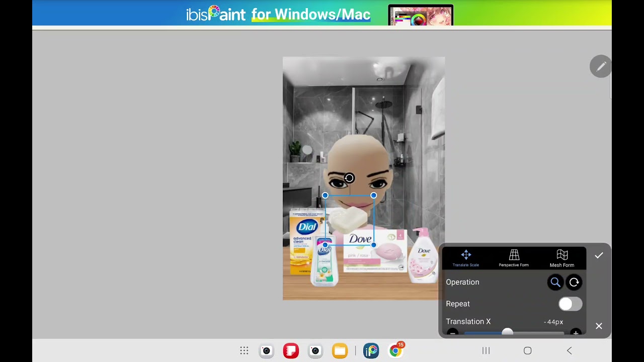644x362 pixels.
Task: Toggle the Repeat switch
Action: pos(570,304)
